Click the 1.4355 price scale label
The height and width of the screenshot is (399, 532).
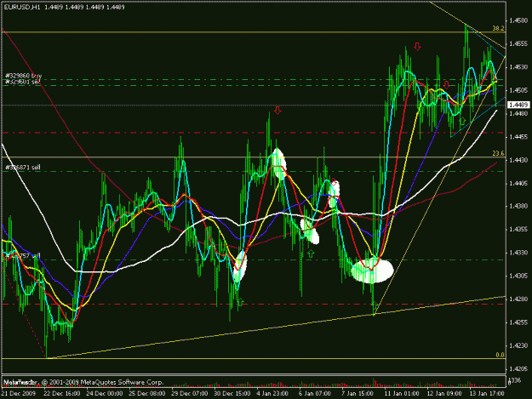coord(518,230)
